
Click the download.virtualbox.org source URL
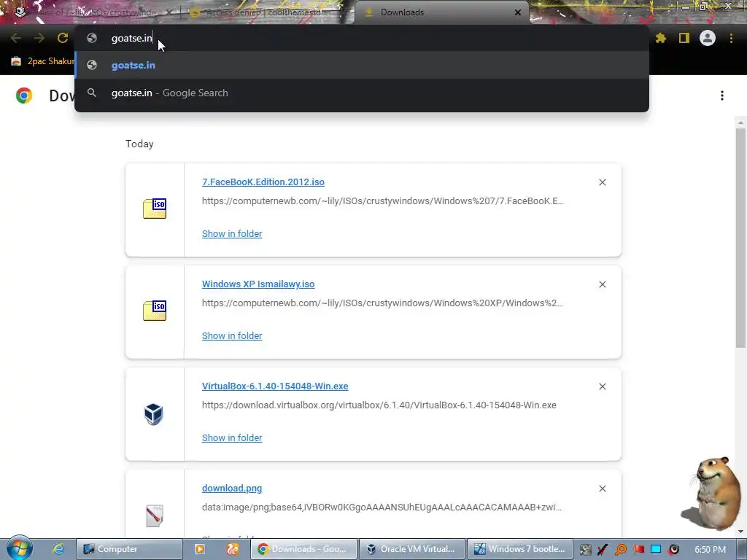pyautogui.click(x=379, y=405)
